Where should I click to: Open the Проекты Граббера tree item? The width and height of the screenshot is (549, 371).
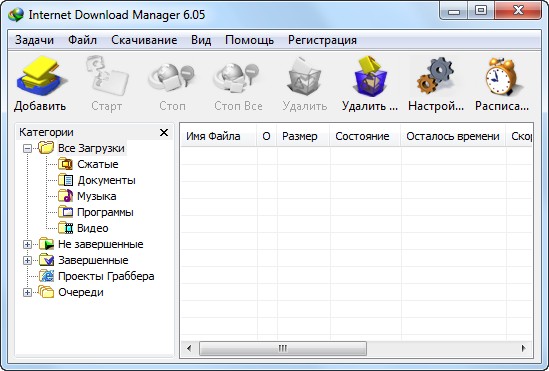[x=106, y=276]
